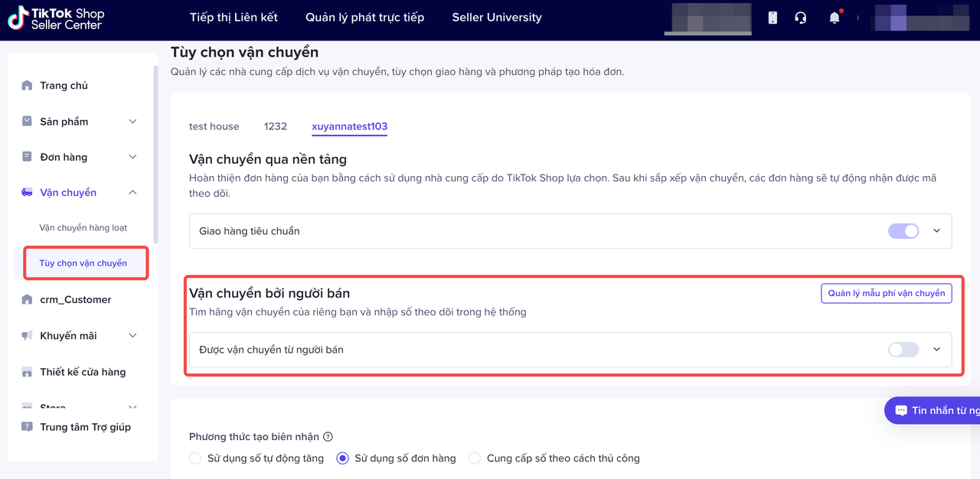Viewport: 980px width, 479px height.
Task: Select Sử dụng số tự động tăng option
Action: 195,458
